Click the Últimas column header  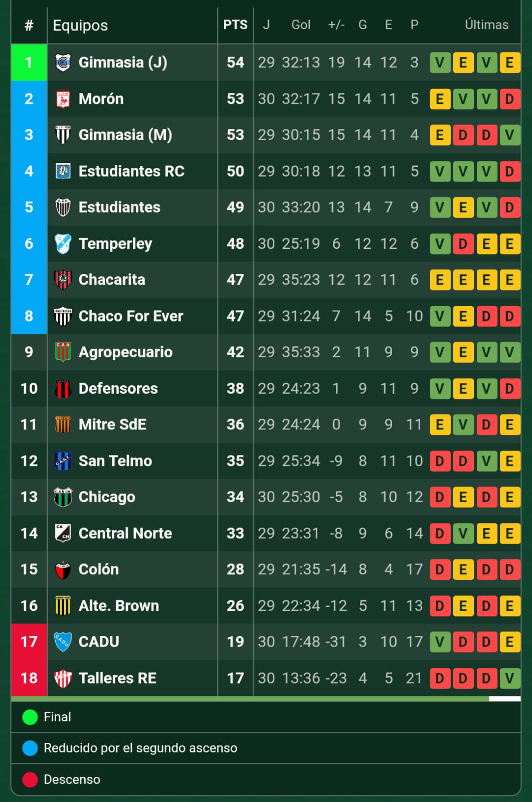click(486, 25)
